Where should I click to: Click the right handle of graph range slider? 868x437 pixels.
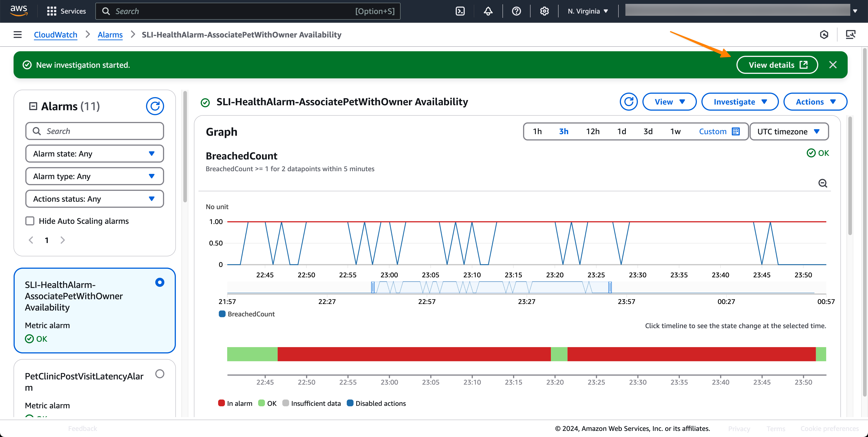pyautogui.click(x=610, y=287)
